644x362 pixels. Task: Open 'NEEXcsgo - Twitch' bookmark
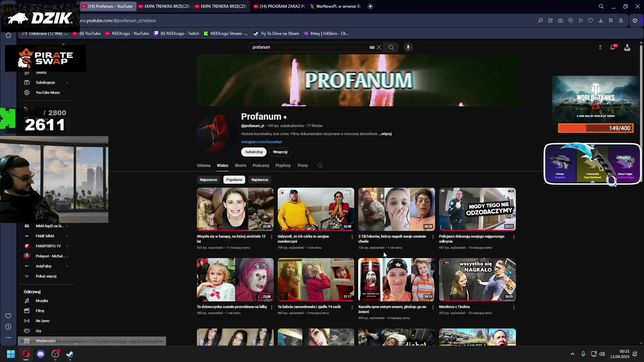(177, 34)
